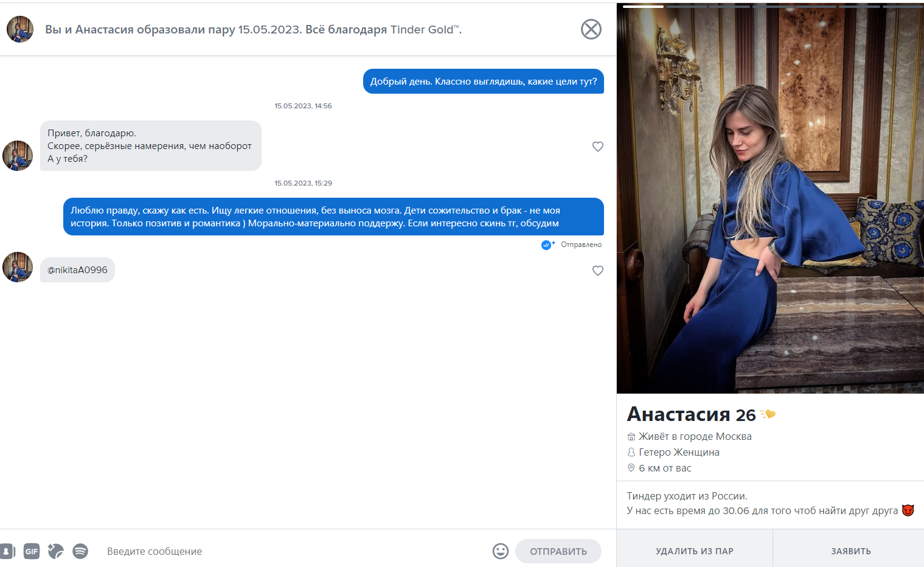The width and height of the screenshot is (924, 567).
Task: Close the chat with the X icon
Action: (591, 29)
